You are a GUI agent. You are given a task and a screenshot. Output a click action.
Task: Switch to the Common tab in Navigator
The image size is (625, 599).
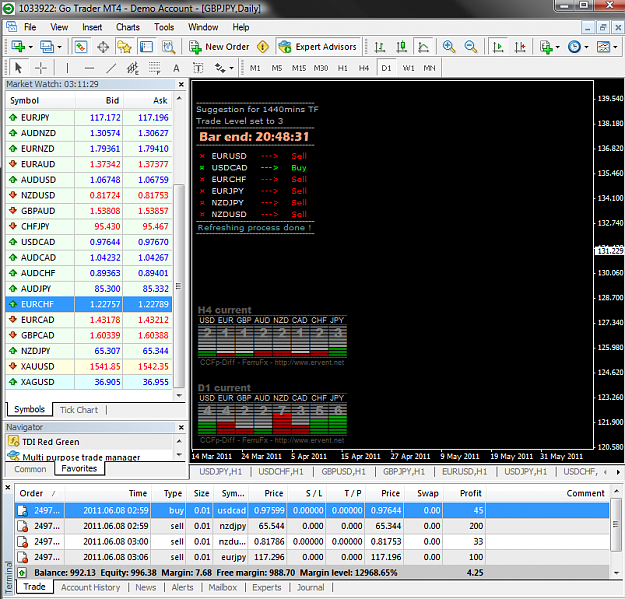tap(30, 469)
